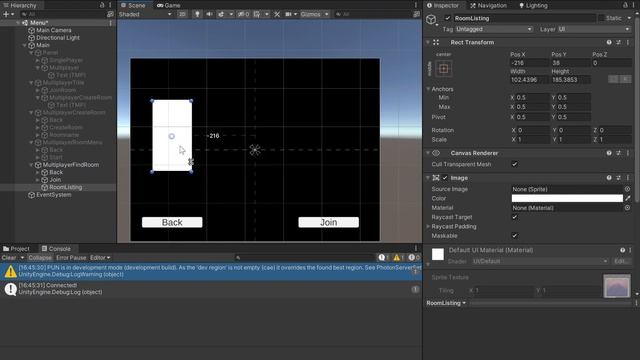Viewport: 640px width, 360px height.
Task: Toggle scene audio speaker icon
Action: coord(209,14)
